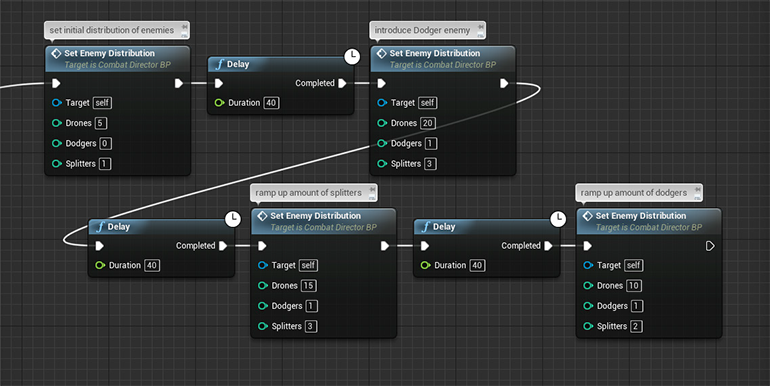Click the Drones pin on 'ramp up amount of dodgers' node
This screenshot has height=386, width=770.
(x=588, y=285)
